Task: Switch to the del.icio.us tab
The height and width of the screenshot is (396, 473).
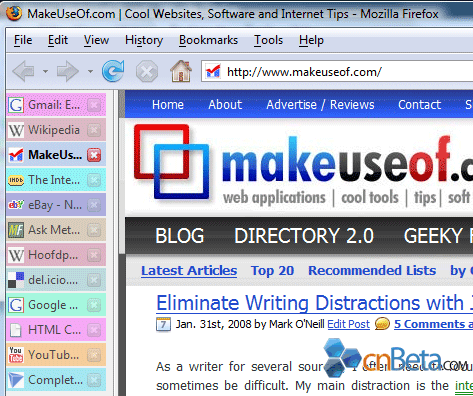Action: [56, 280]
